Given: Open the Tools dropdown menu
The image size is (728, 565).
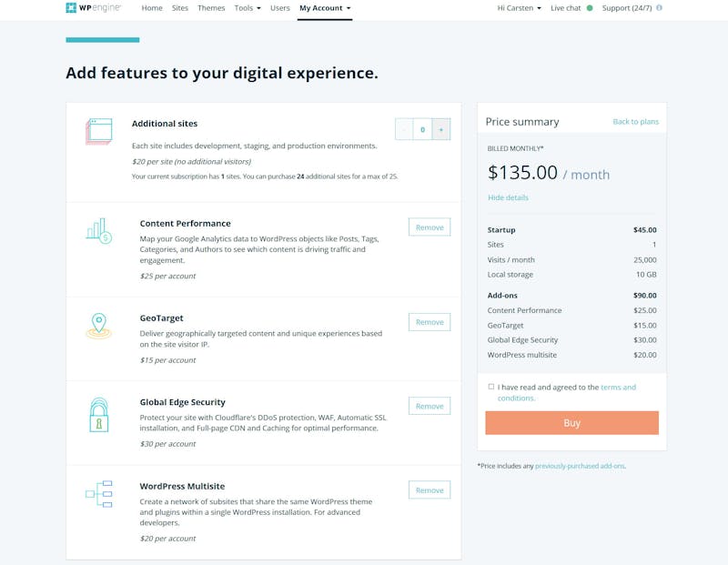Looking at the screenshot, I should 248,8.
